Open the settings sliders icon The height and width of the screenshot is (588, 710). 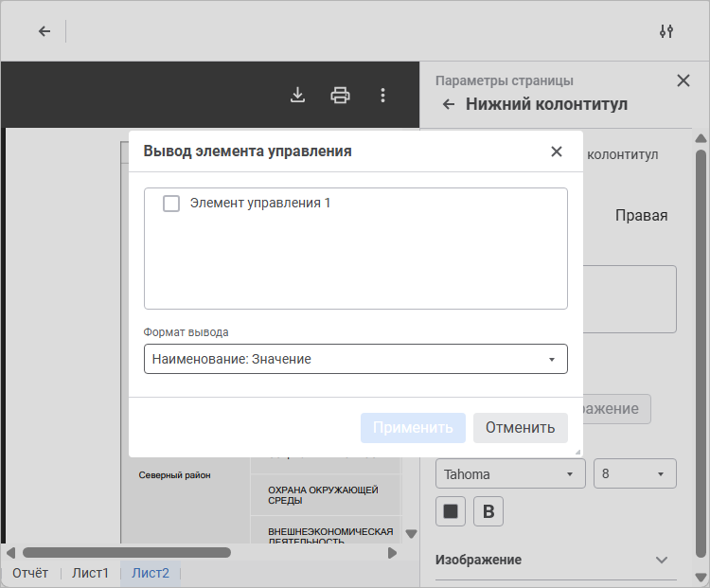(666, 31)
